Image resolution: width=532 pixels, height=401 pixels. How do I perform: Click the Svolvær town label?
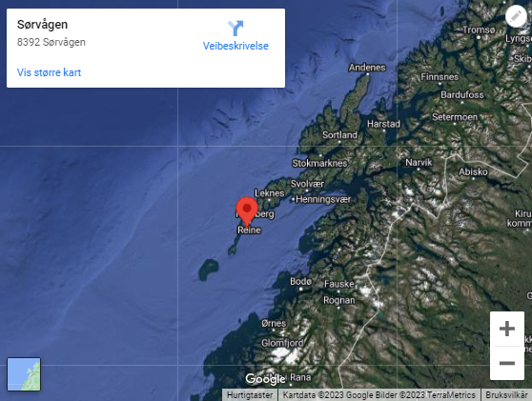pos(307,184)
